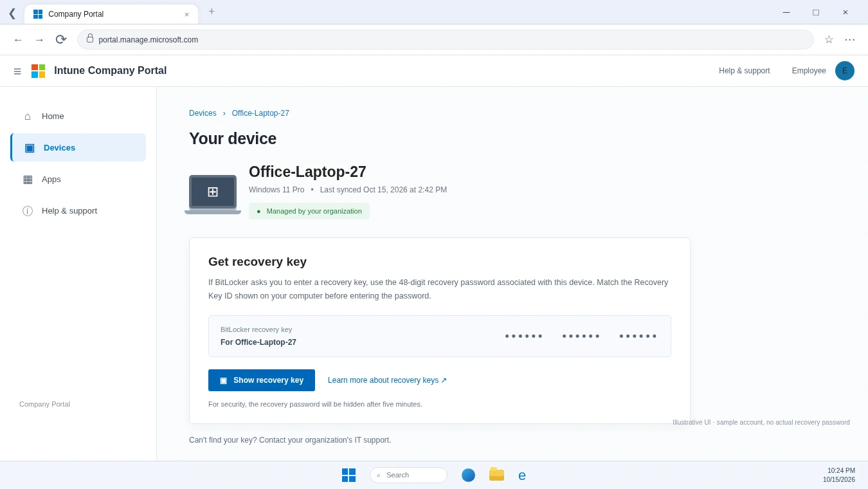
Task: Open Help & support in the sidebar
Action: 78,210
